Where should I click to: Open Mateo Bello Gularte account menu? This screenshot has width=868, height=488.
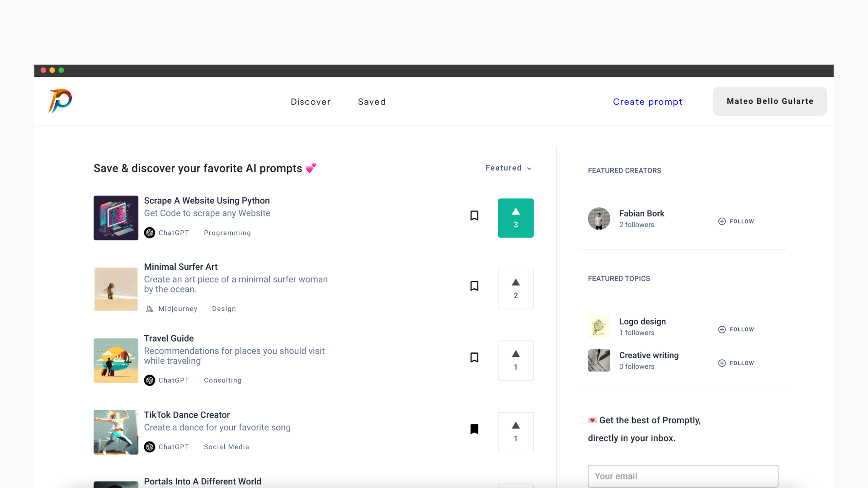tap(769, 101)
